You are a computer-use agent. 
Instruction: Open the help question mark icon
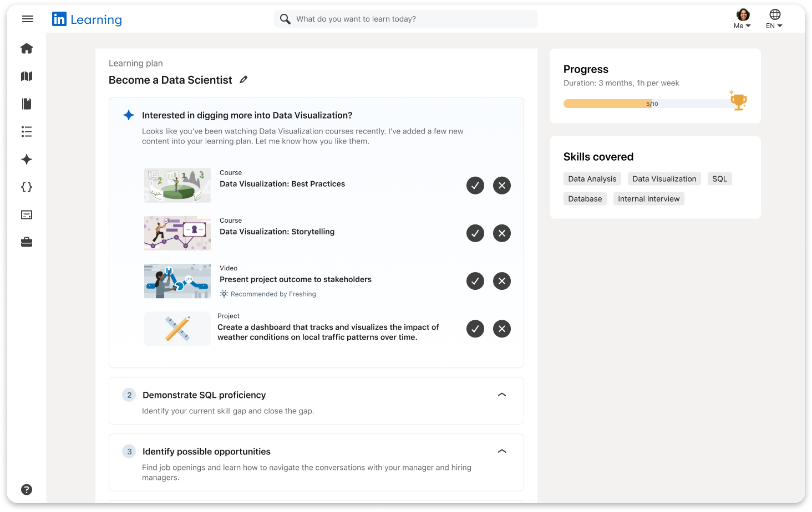point(27,489)
